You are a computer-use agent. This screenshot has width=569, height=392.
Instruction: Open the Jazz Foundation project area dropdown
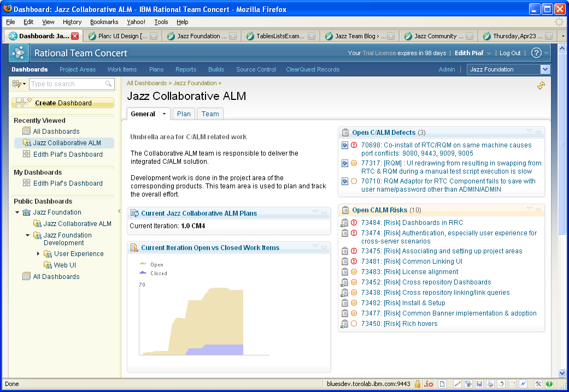545,69
